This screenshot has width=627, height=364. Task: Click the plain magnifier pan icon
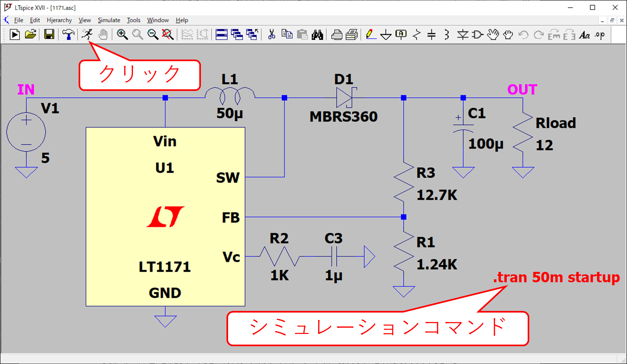(x=137, y=34)
